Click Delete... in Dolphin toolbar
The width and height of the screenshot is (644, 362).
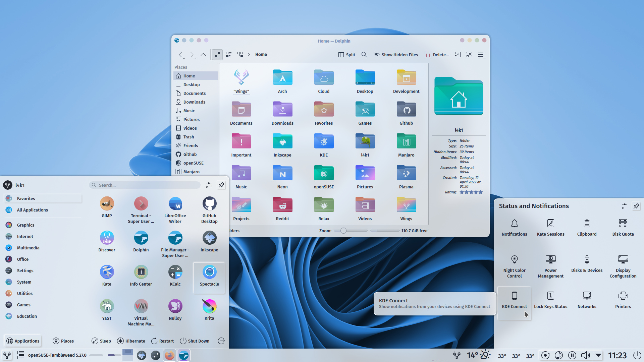pos(437,55)
